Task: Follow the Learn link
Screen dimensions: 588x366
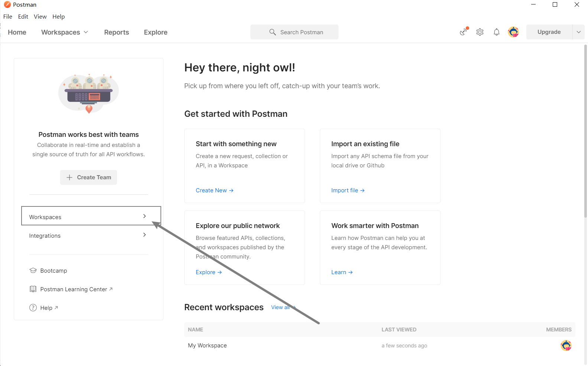Action: 342,272
